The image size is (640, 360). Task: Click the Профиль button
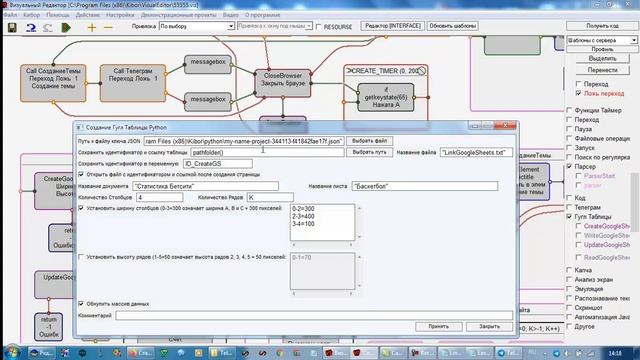(x=602, y=49)
